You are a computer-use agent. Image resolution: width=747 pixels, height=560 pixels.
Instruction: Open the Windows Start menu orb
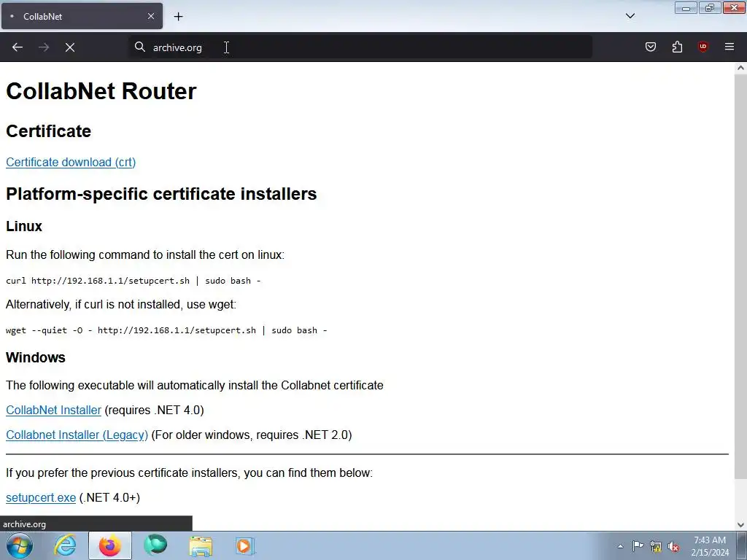20,545
